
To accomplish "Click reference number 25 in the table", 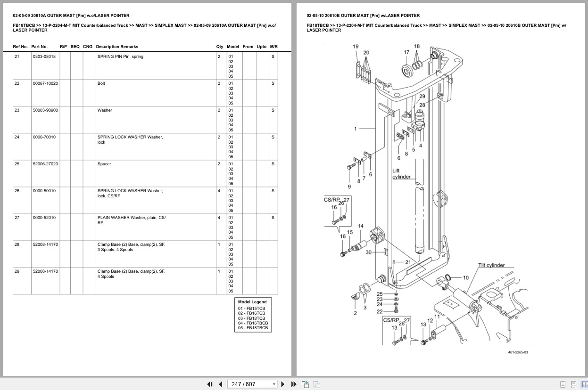I will (17, 164).
